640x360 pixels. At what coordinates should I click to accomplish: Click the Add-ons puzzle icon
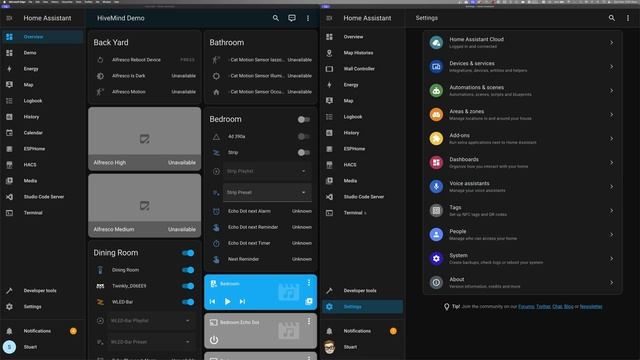(436, 139)
